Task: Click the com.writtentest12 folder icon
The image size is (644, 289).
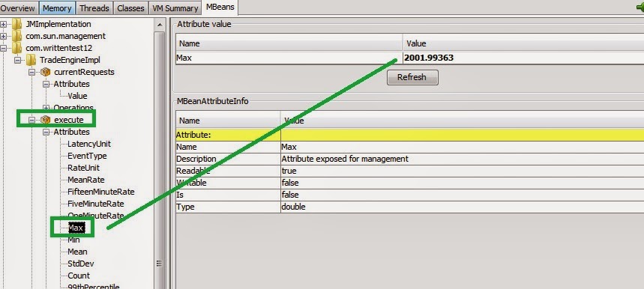Action: click(16, 48)
